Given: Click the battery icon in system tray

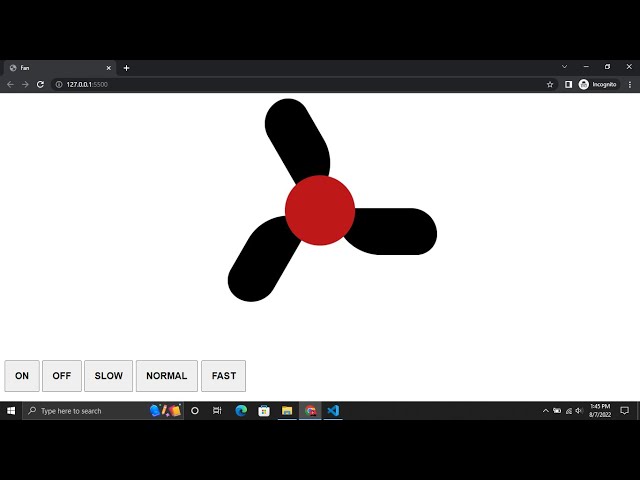Looking at the screenshot, I should point(557,411).
